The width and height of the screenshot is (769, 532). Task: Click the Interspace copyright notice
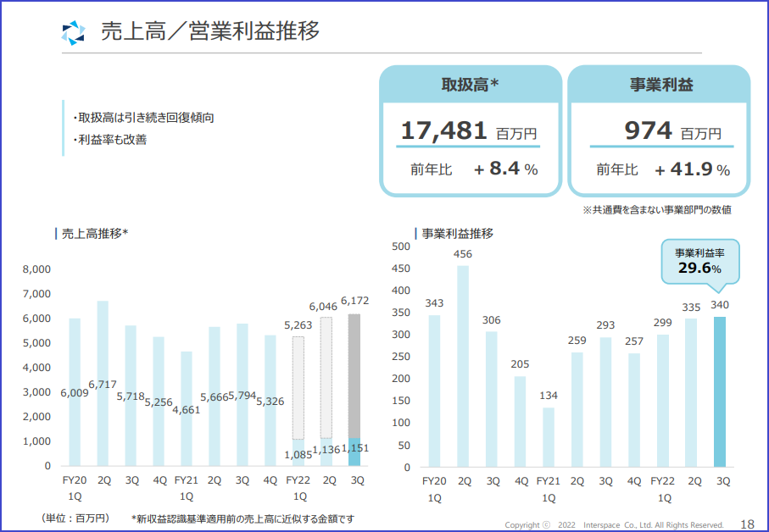(x=614, y=525)
